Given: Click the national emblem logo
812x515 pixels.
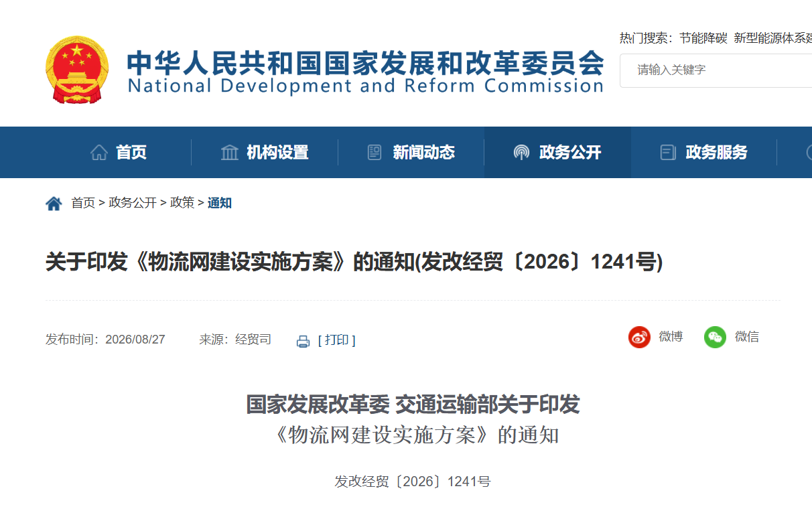Looking at the screenshot, I should (x=77, y=69).
